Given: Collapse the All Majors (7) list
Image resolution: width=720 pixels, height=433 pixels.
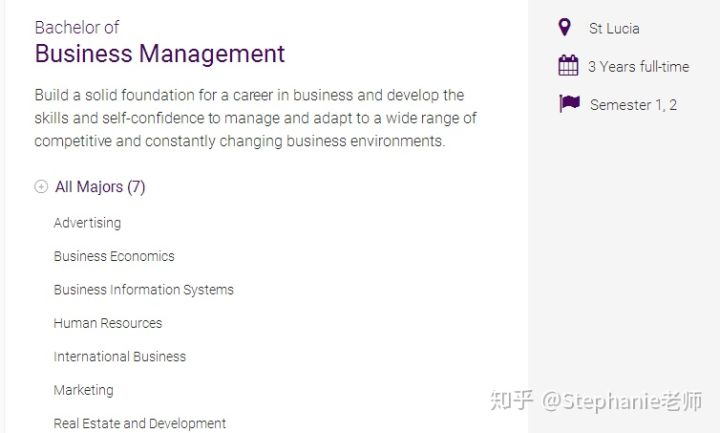Looking at the screenshot, I should [x=100, y=187].
